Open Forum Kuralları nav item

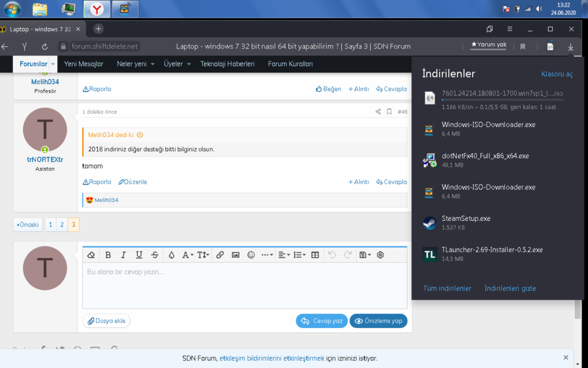coord(290,64)
